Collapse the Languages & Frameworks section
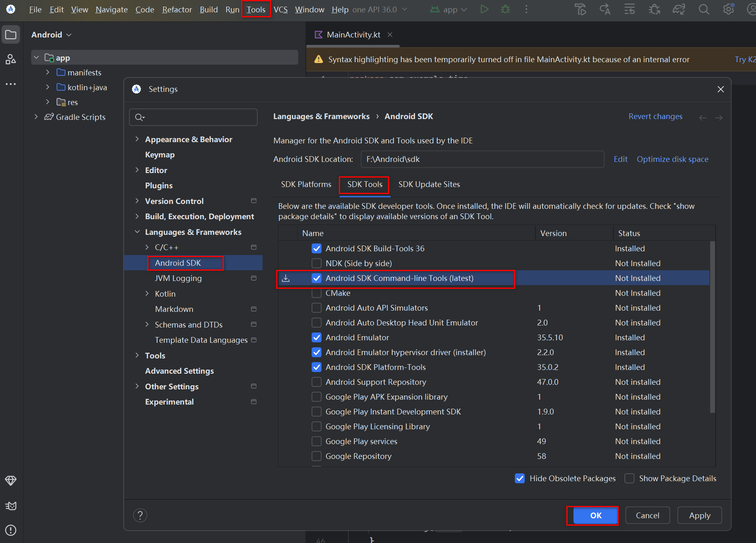Viewport: 756px width, 543px height. (x=137, y=232)
